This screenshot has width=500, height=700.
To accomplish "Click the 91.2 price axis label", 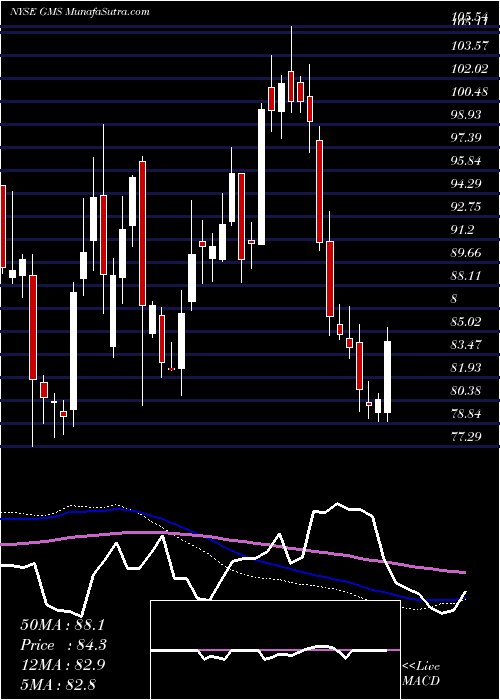I will point(463,229).
